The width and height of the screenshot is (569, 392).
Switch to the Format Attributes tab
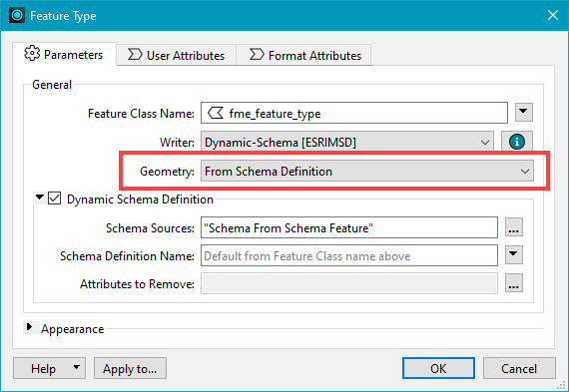click(x=304, y=55)
